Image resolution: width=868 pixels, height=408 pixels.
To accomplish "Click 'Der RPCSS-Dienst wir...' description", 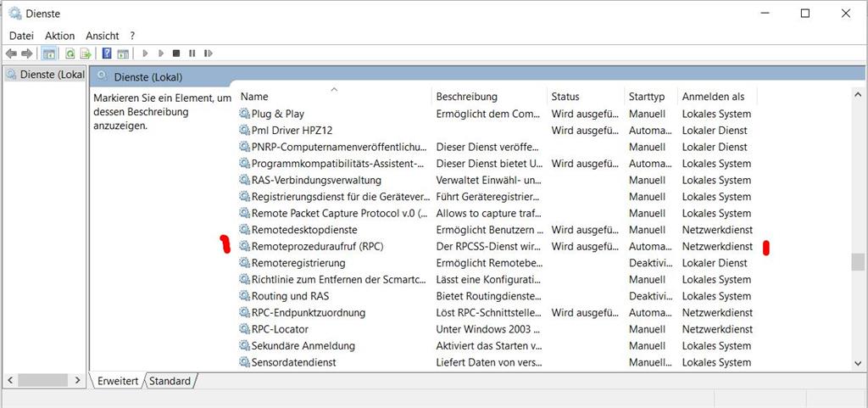I will tap(489, 246).
